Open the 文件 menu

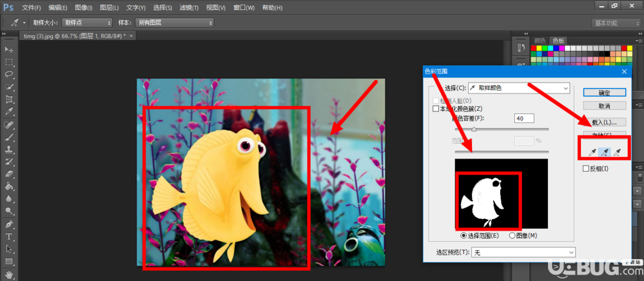pos(31,8)
